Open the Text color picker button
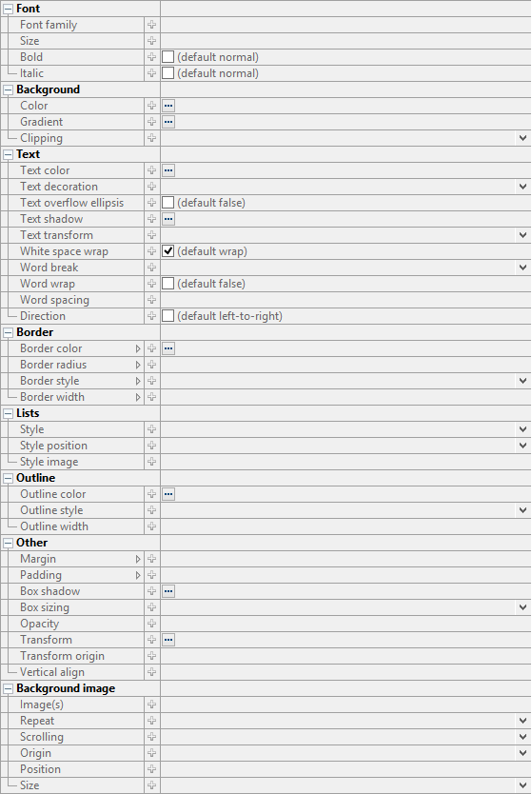 tap(168, 170)
